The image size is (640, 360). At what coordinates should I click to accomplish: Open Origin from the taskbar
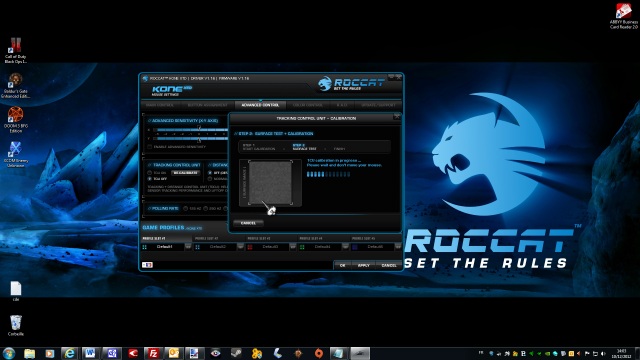[319, 353]
